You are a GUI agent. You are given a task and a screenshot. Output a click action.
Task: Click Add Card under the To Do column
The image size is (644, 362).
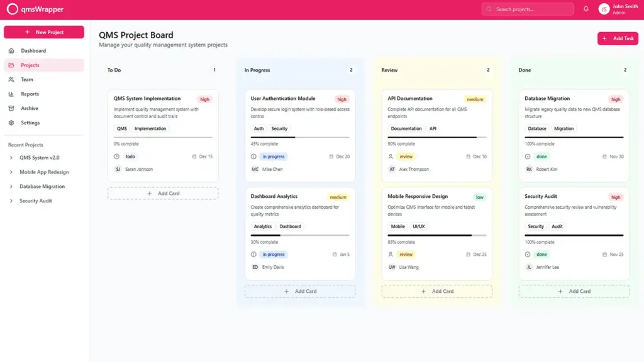[163, 194]
